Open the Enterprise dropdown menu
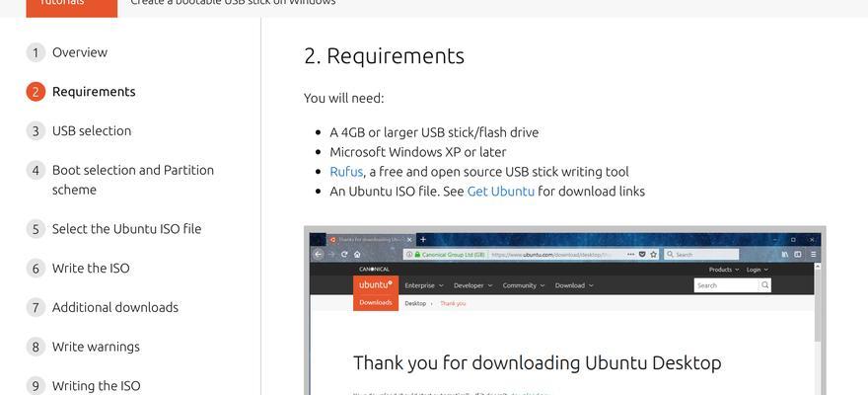This screenshot has height=395, width=868. pyautogui.click(x=424, y=285)
